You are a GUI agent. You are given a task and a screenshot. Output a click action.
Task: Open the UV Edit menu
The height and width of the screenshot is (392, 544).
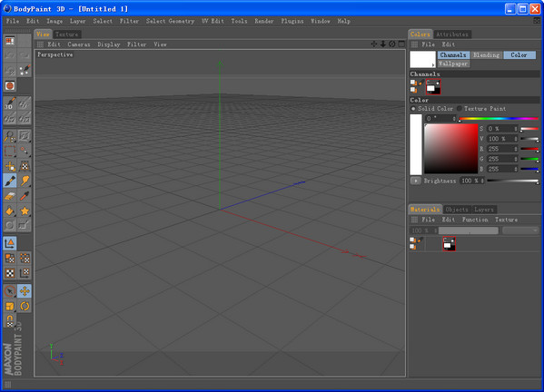point(213,21)
